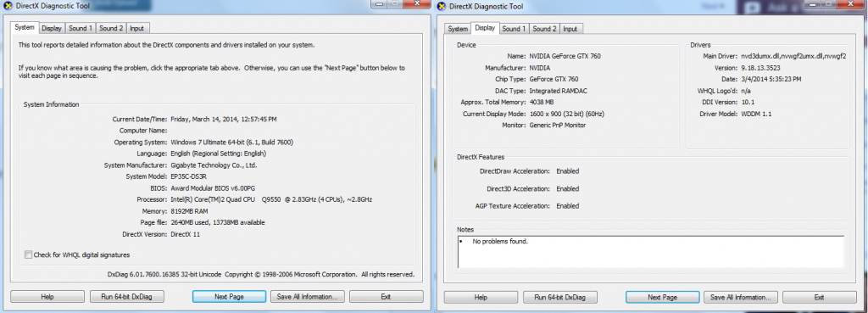Click BIOS value 'Award Modular BIOS v6.00PG'

[x=213, y=188]
